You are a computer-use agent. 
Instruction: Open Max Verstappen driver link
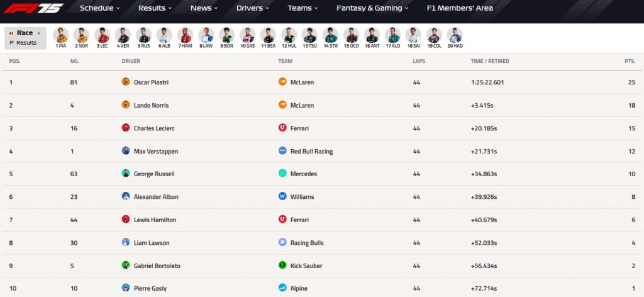pos(156,151)
